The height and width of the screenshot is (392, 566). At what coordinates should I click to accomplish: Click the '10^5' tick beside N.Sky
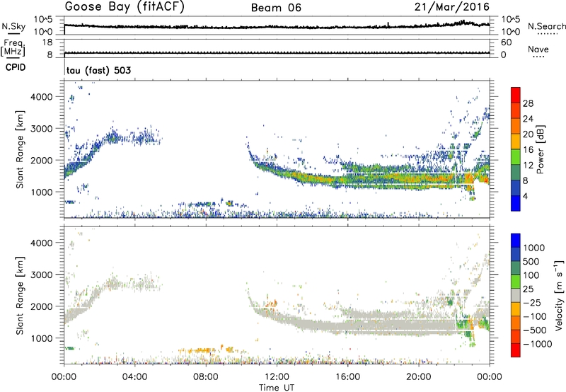pyautogui.click(x=43, y=20)
